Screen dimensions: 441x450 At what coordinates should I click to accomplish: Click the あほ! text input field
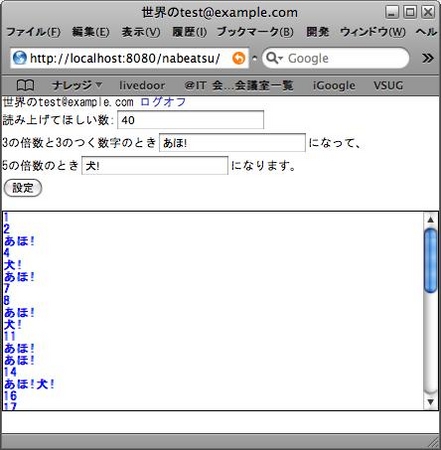pos(232,143)
